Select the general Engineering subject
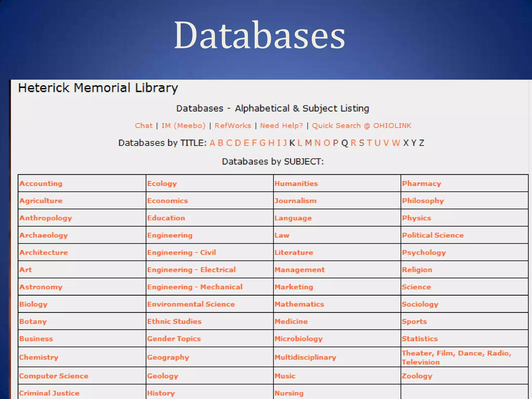532x399 pixels. tap(170, 235)
